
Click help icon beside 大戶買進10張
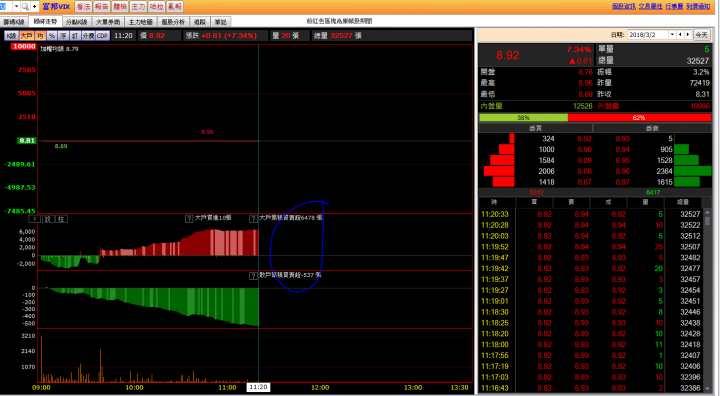click(189, 219)
